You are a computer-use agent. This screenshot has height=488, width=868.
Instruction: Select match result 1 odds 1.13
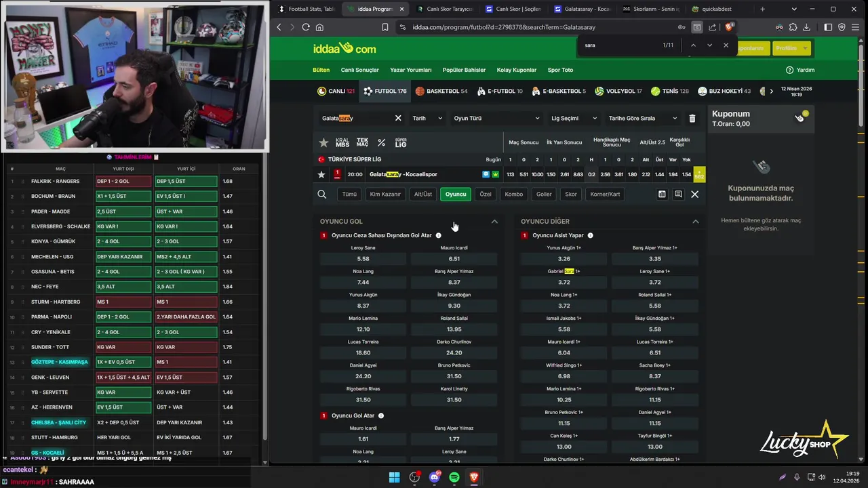coord(510,174)
